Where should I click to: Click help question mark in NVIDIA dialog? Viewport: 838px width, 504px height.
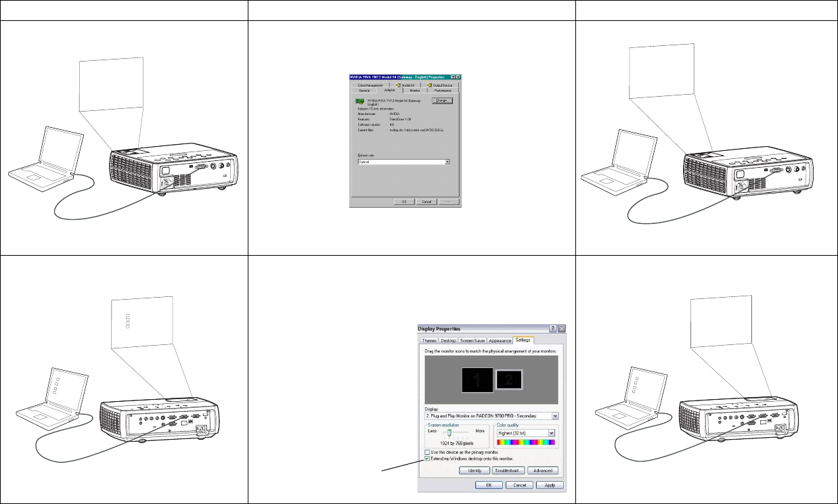coord(453,77)
